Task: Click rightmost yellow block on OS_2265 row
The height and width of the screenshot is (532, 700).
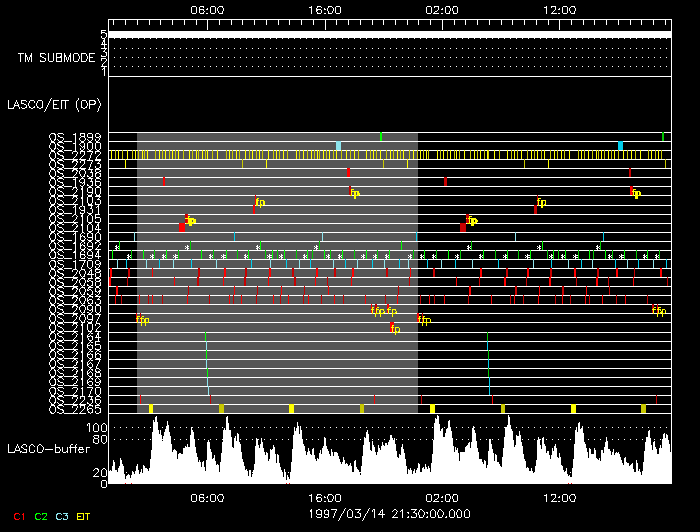Action: [643, 409]
